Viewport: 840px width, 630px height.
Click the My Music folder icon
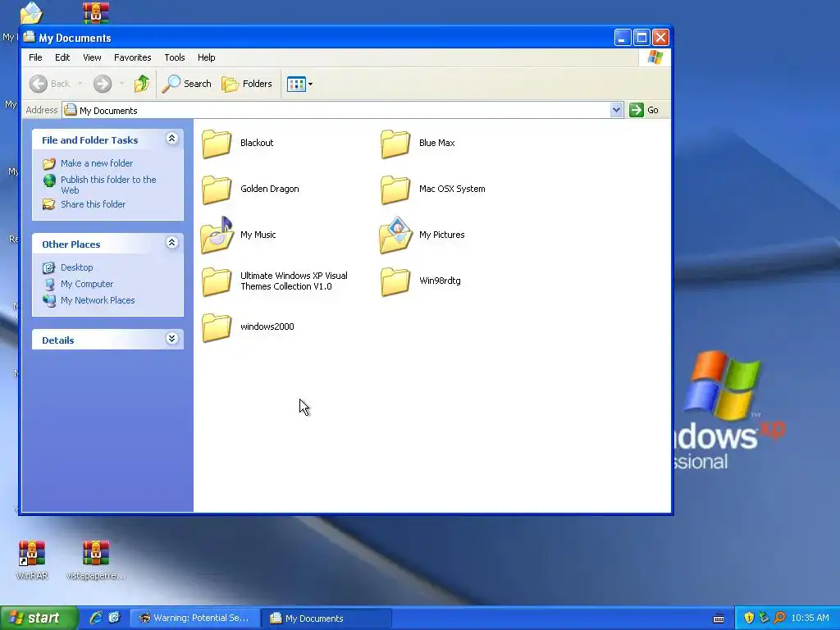coord(217,235)
